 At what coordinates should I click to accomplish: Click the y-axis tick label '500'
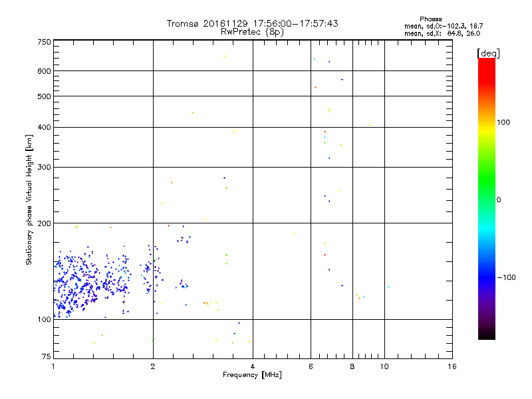44,96
